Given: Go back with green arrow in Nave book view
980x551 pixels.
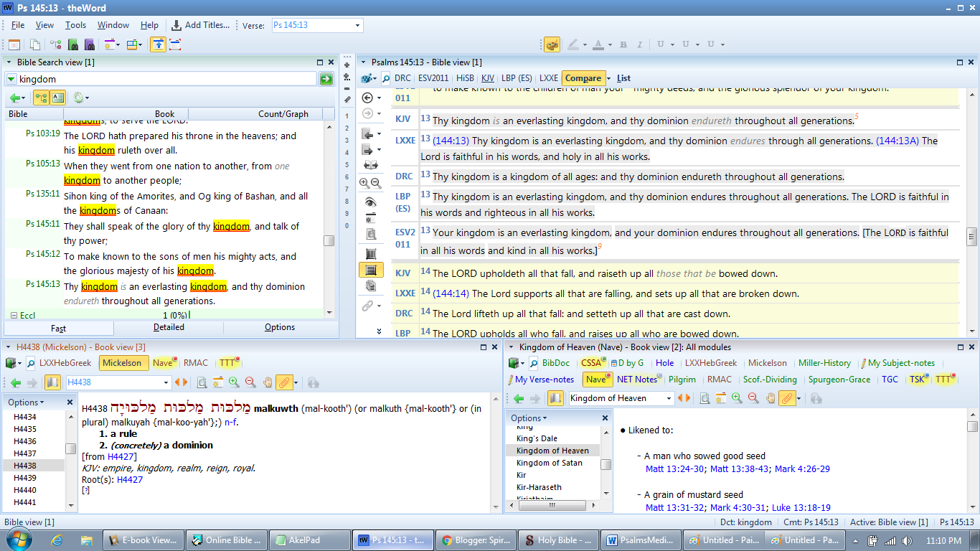Looking at the screenshot, I should (518, 398).
